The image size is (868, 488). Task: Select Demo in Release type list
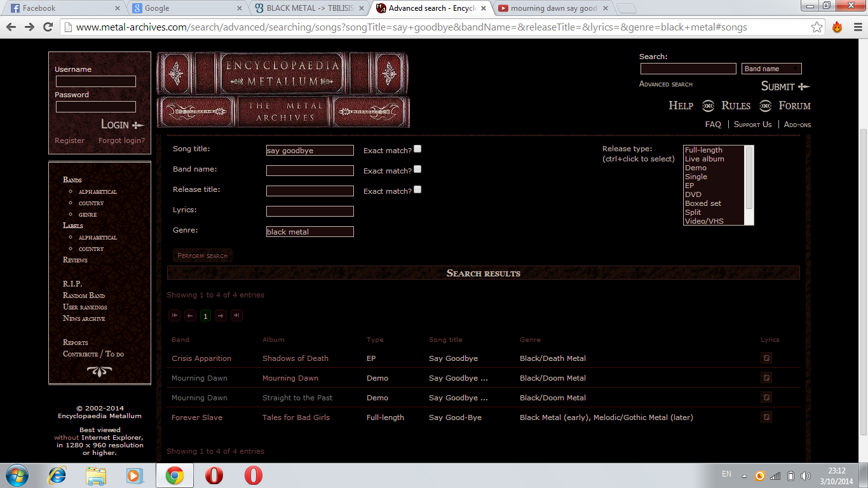[x=696, y=168]
